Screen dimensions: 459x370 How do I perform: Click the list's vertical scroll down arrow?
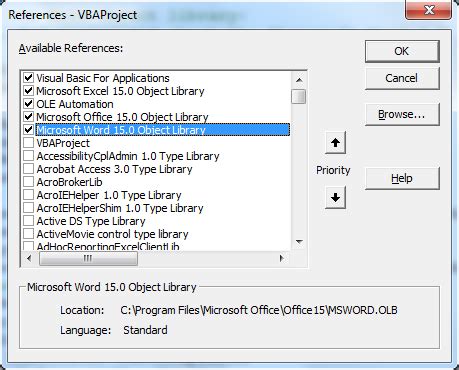click(299, 242)
